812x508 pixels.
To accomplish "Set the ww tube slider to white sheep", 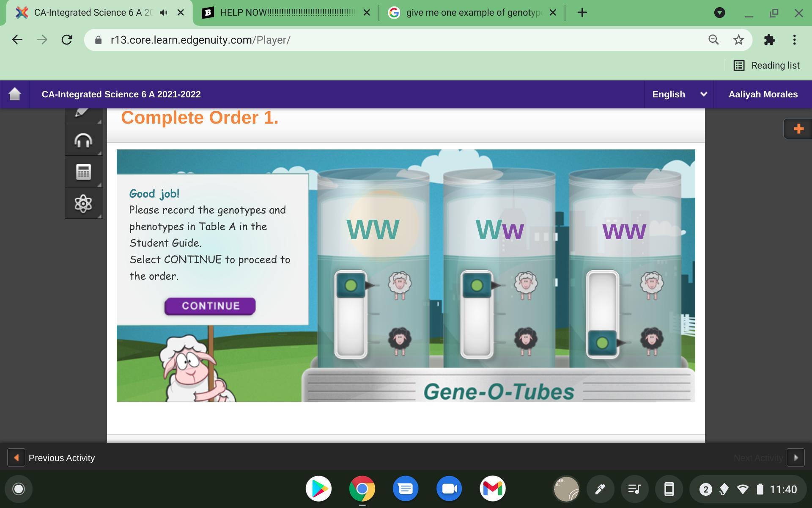I will [602, 285].
